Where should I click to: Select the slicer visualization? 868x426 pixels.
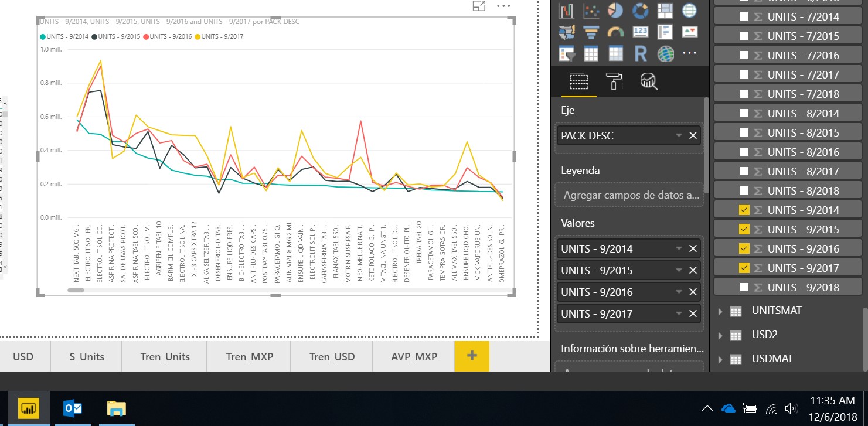567,54
